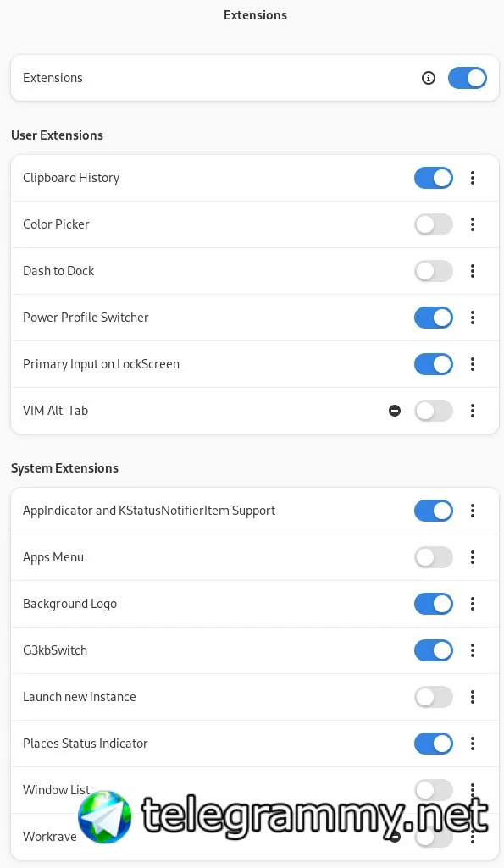
Task: Turn off the Clipboard History switch
Action: tap(434, 178)
